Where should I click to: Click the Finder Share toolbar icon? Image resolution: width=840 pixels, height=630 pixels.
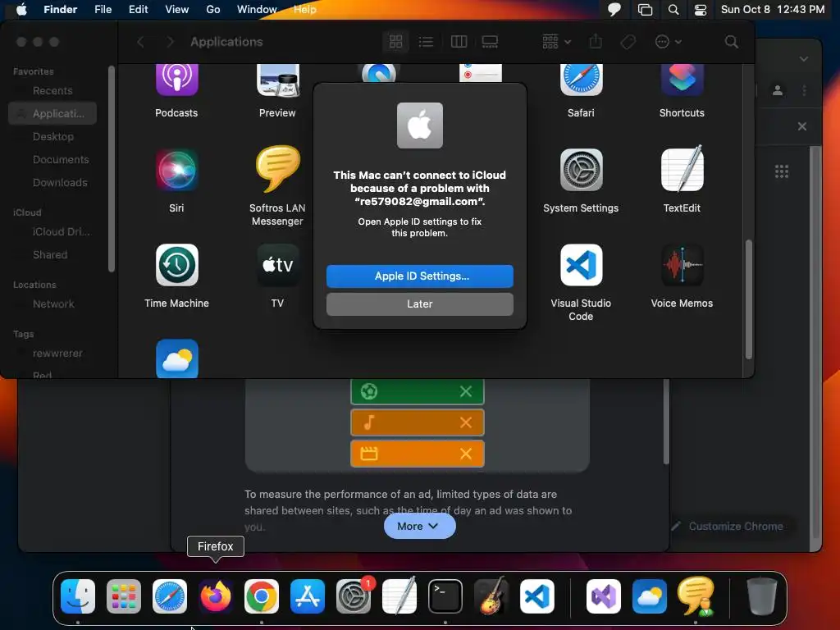pyautogui.click(x=596, y=42)
